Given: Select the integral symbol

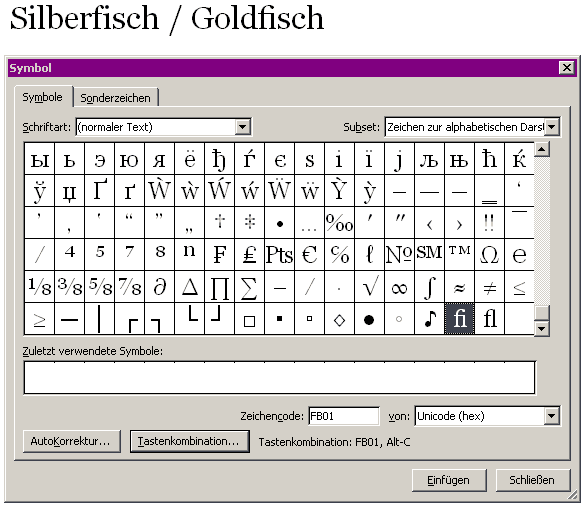Looking at the screenshot, I should point(430,287).
